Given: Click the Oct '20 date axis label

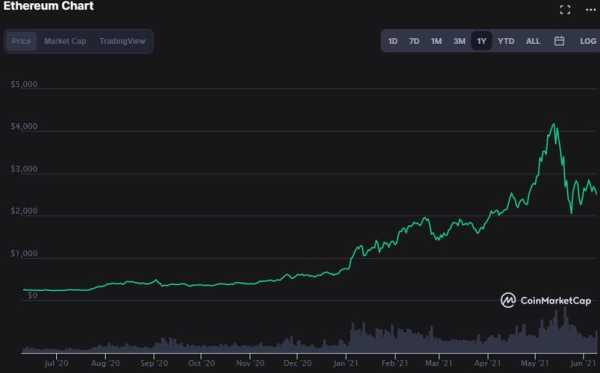Looking at the screenshot, I should (x=201, y=363).
